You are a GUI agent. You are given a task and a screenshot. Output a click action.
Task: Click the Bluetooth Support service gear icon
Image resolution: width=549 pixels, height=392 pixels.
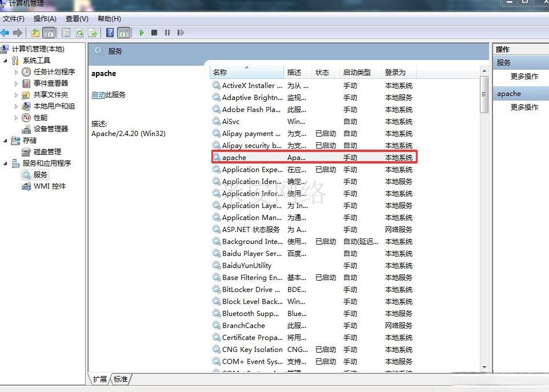(217, 313)
